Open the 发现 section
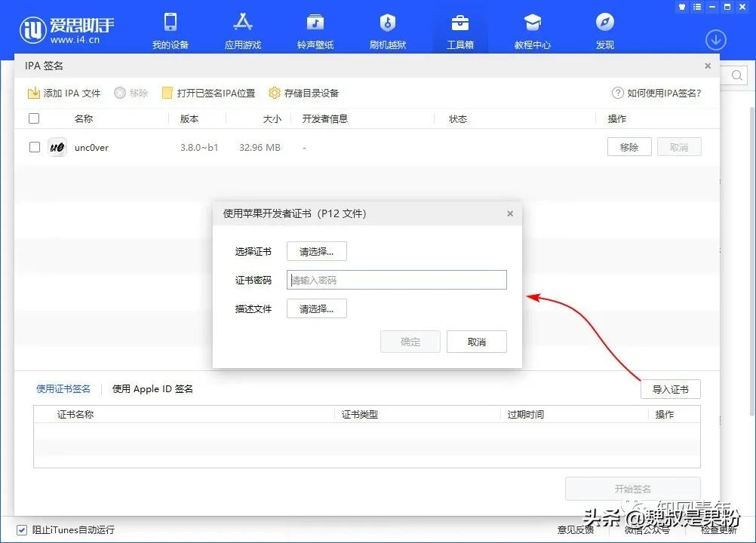This screenshot has width=756, height=543. pyautogui.click(x=604, y=29)
